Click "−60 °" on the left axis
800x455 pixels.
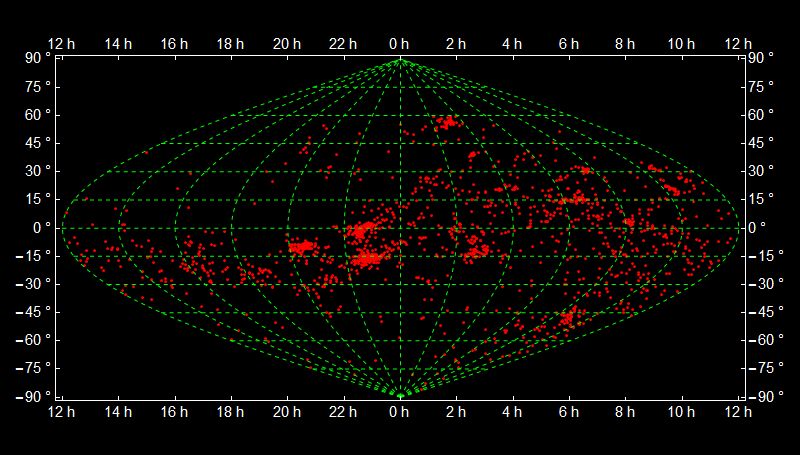(33, 340)
